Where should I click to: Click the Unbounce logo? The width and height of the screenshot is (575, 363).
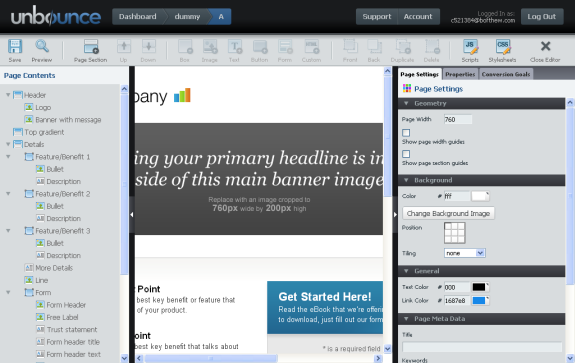(x=56, y=16)
